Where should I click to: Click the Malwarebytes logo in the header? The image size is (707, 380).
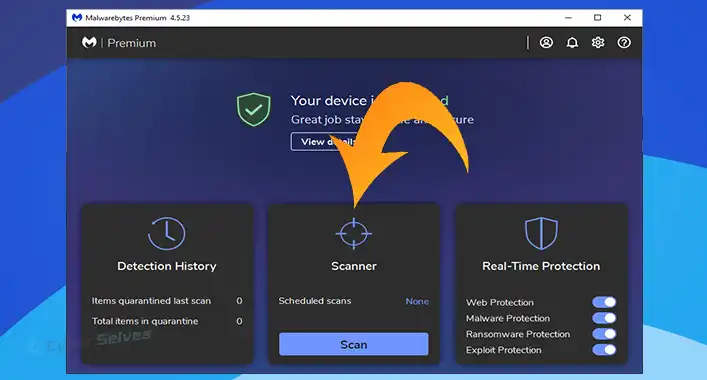89,43
